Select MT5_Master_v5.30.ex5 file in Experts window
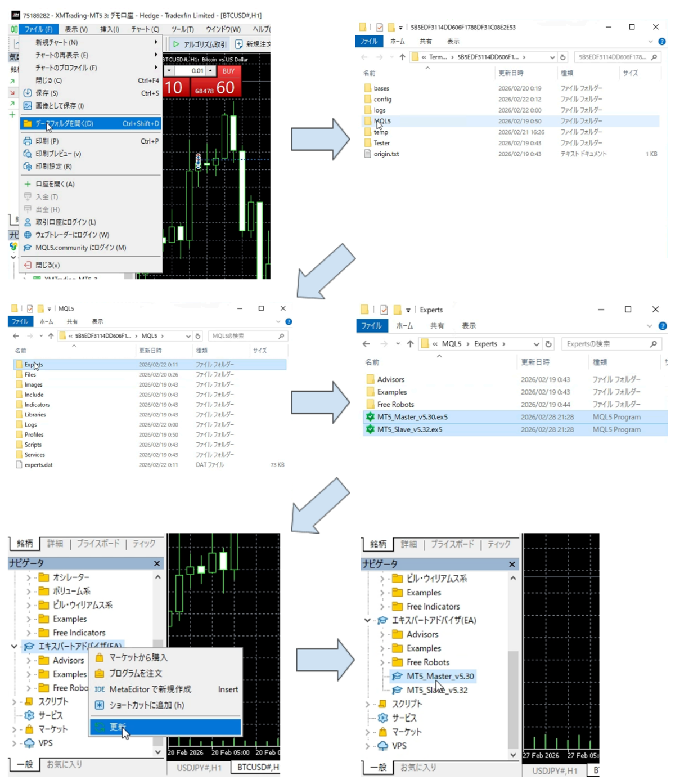Screen dimensions: 675x784 (412, 417)
